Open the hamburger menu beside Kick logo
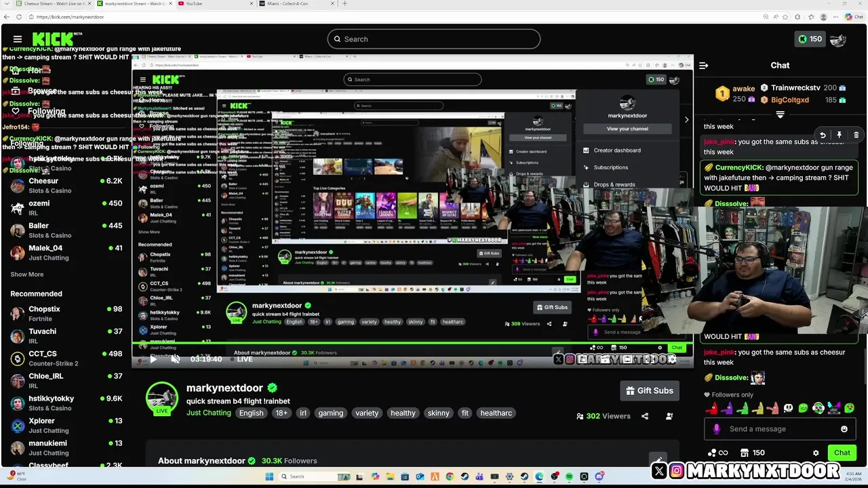 (18, 39)
